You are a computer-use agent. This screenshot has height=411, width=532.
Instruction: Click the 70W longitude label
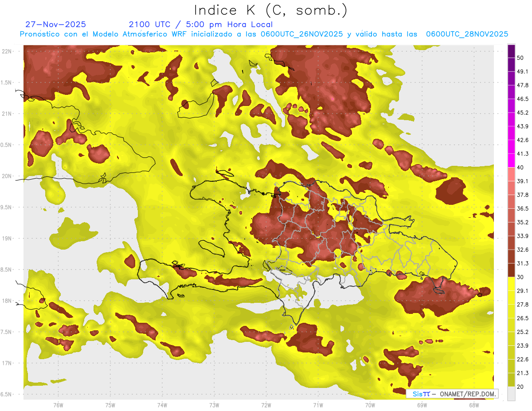(x=370, y=405)
